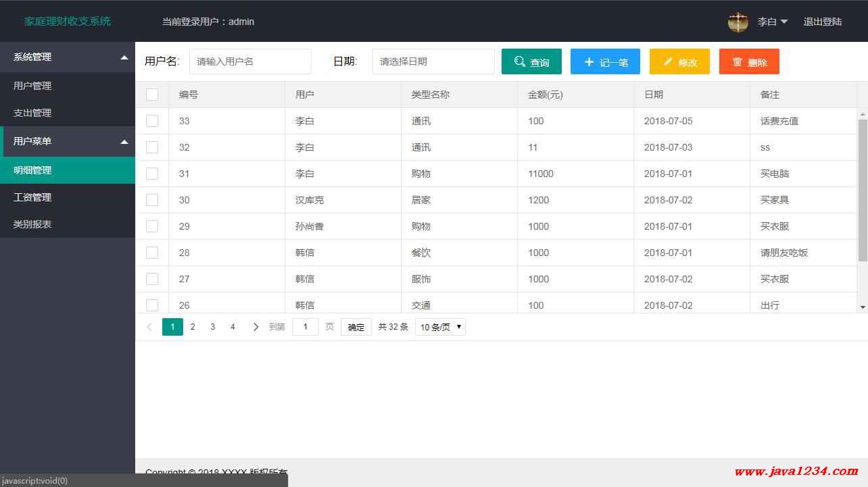Viewport: 868px width, 487px height.
Task: Click the trash icon in the 删除 button
Action: 738,61
